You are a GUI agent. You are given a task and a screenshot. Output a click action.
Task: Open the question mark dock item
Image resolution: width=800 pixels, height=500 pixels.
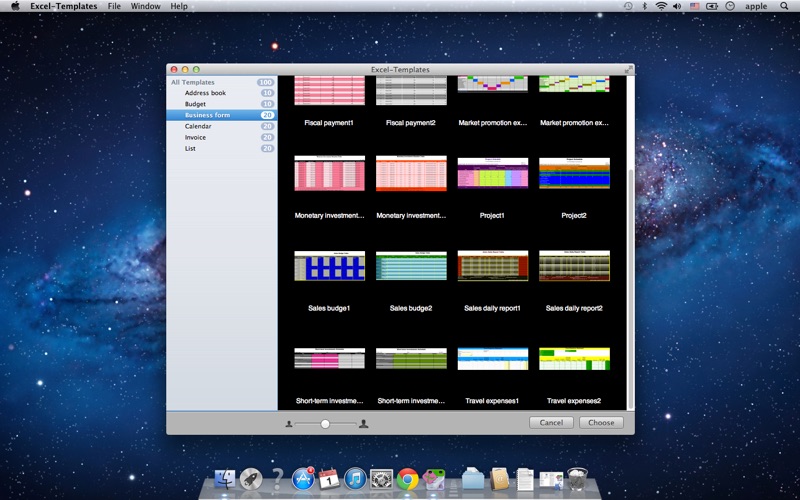[277, 479]
